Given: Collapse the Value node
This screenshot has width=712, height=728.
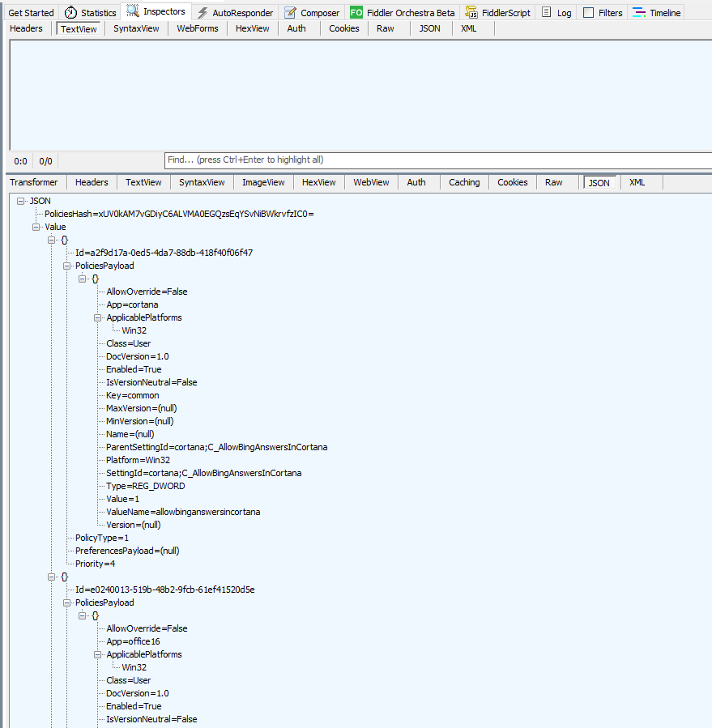Looking at the screenshot, I should pyautogui.click(x=36, y=227).
